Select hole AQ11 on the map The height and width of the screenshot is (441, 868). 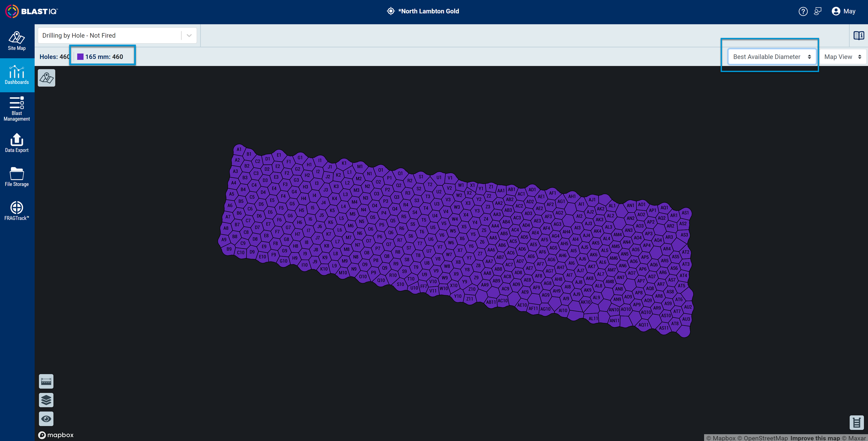pyautogui.click(x=643, y=325)
